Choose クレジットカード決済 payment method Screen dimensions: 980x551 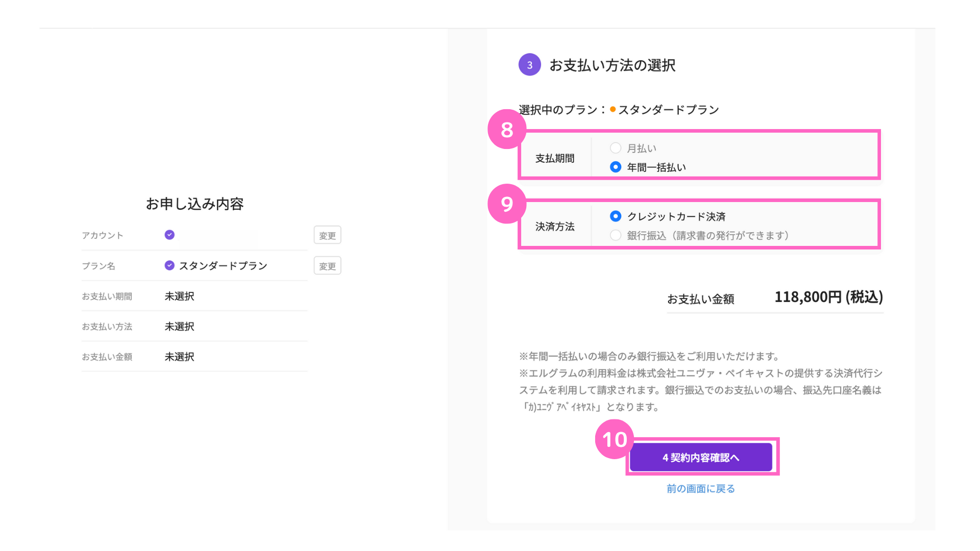tap(616, 216)
